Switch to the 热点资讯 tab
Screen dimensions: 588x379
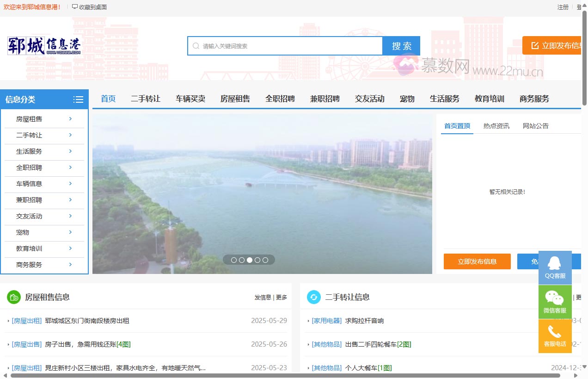(x=496, y=125)
